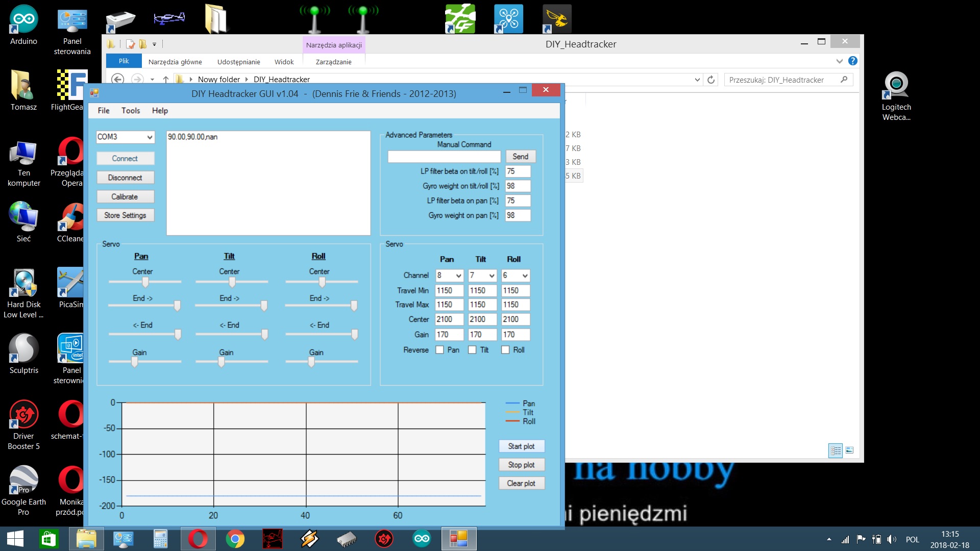Open Tilt channel dropdown showing 7
Image resolution: width=980 pixels, height=551 pixels.
pyautogui.click(x=492, y=275)
